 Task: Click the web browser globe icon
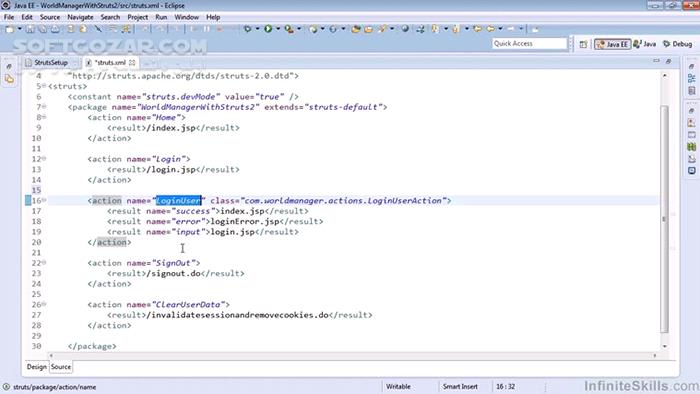(405, 29)
